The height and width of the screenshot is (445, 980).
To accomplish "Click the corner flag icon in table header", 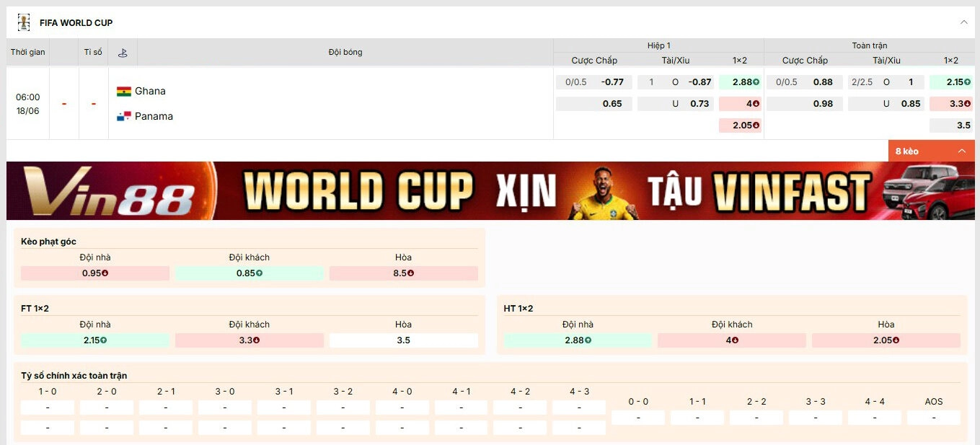I will pyautogui.click(x=123, y=53).
